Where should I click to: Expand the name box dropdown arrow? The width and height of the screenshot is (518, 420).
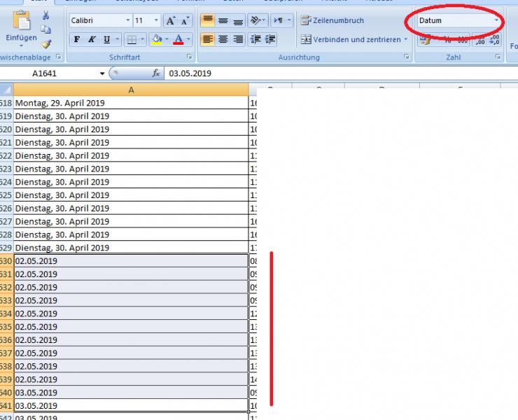pyautogui.click(x=102, y=73)
